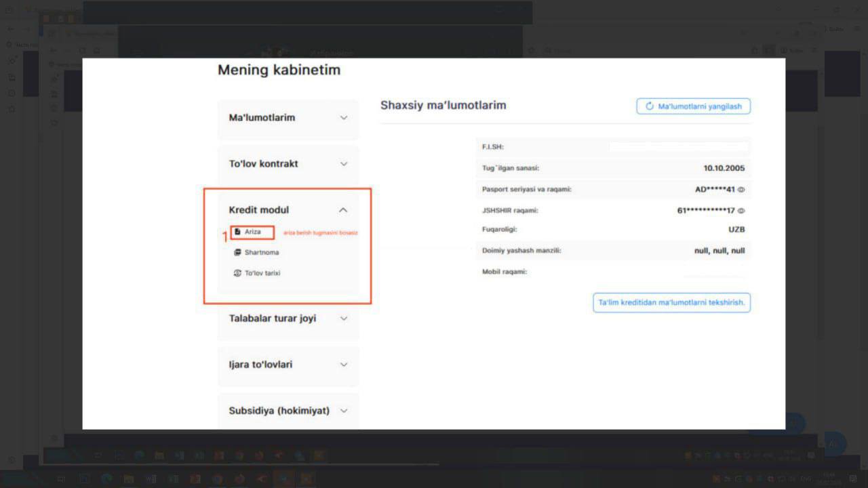Image resolution: width=868 pixels, height=488 pixels.
Task: Click the Shaxsiy ma'lumotlarim heading
Action: (x=443, y=106)
